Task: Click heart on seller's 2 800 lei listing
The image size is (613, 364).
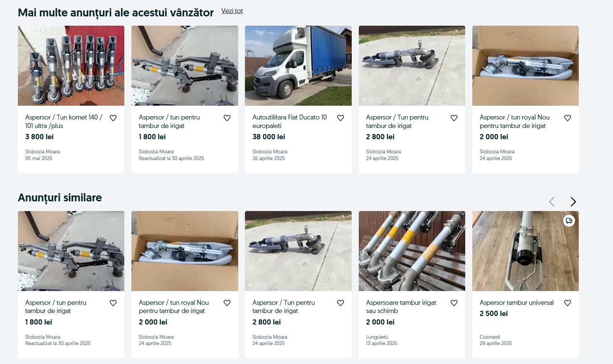Action: pyautogui.click(x=454, y=118)
